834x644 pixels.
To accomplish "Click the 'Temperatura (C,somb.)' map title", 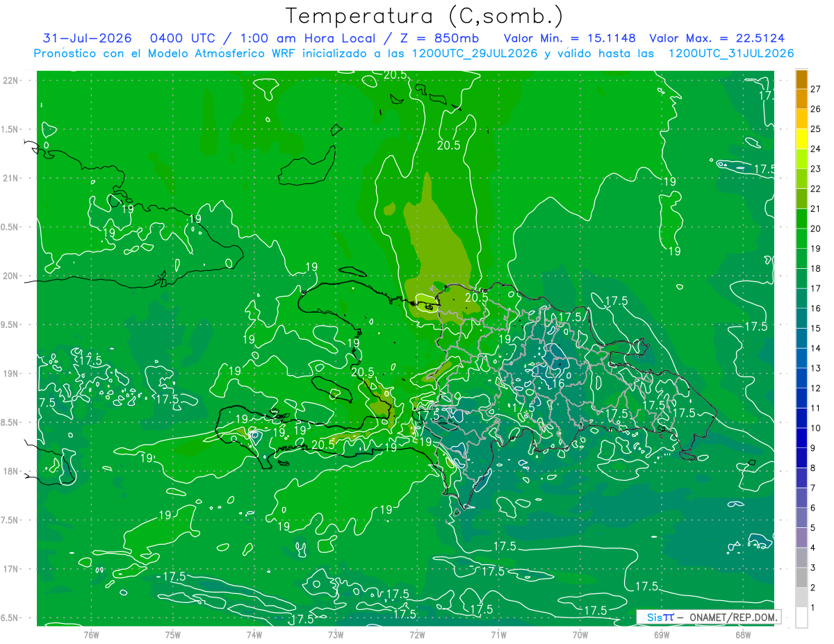I will 424,16.
